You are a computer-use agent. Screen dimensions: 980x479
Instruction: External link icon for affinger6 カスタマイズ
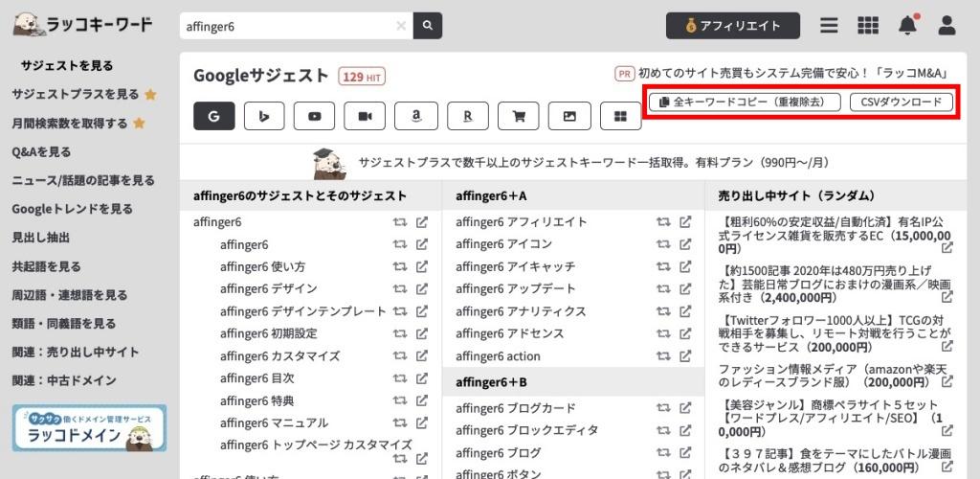(422, 355)
